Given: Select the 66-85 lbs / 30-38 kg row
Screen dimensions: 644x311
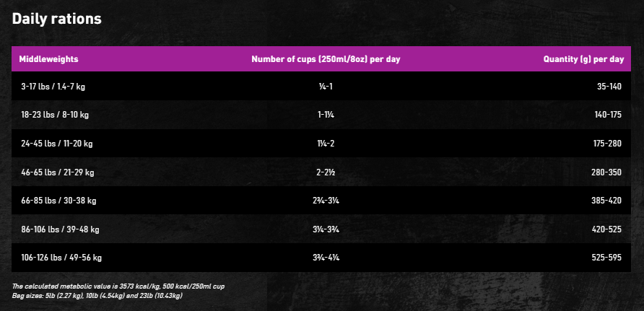Looking at the screenshot, I should tap(321, 201).
